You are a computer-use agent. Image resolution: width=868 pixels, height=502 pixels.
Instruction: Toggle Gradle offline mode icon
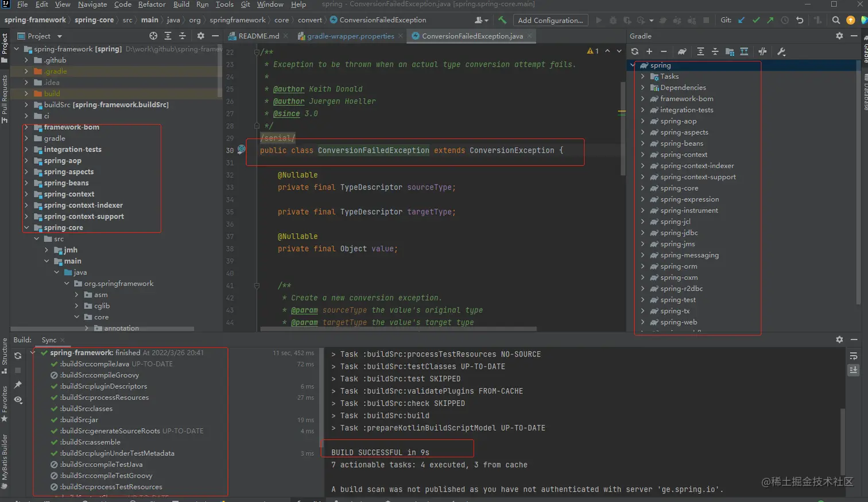point(762,52)
